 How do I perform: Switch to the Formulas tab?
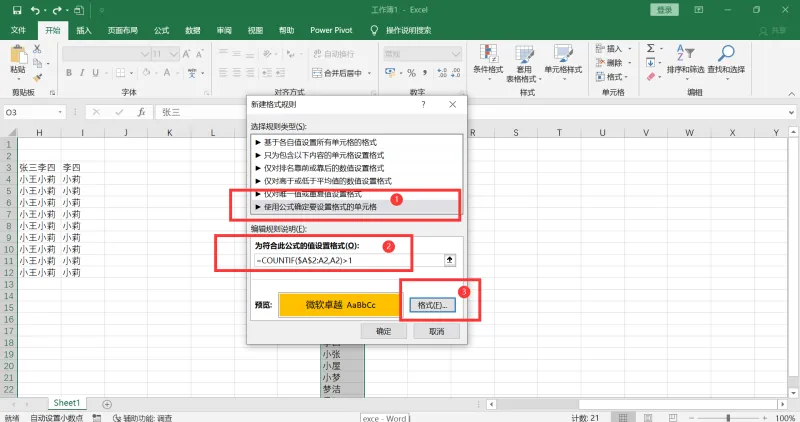click(x=161, y=30)
